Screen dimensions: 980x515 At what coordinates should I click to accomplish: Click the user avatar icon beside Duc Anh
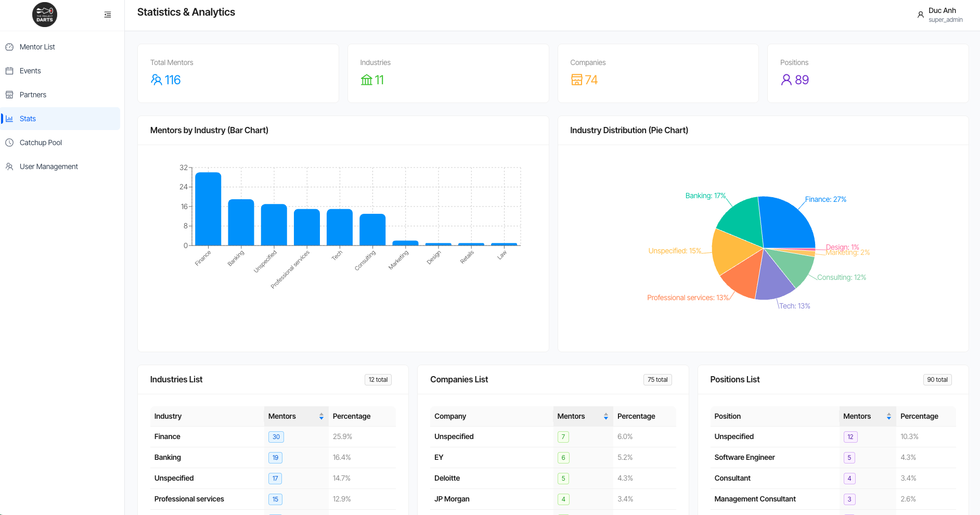[920, 15]
